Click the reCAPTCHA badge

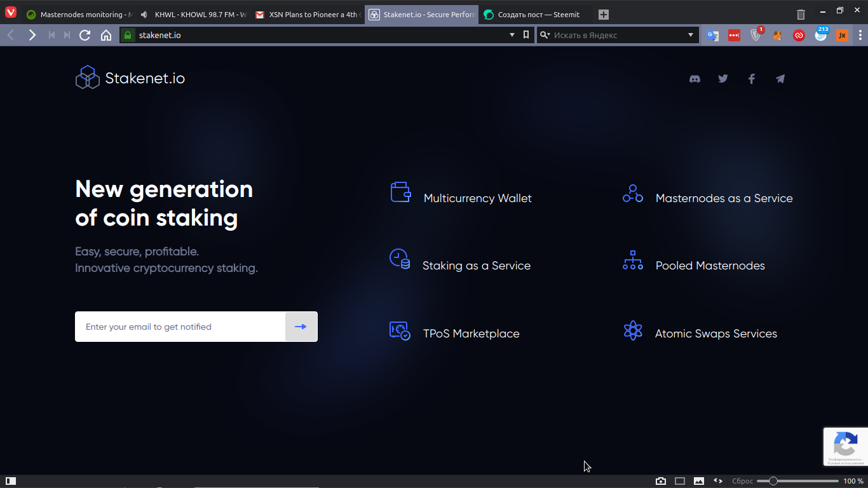pyautogui.click(x=845, y=447)
